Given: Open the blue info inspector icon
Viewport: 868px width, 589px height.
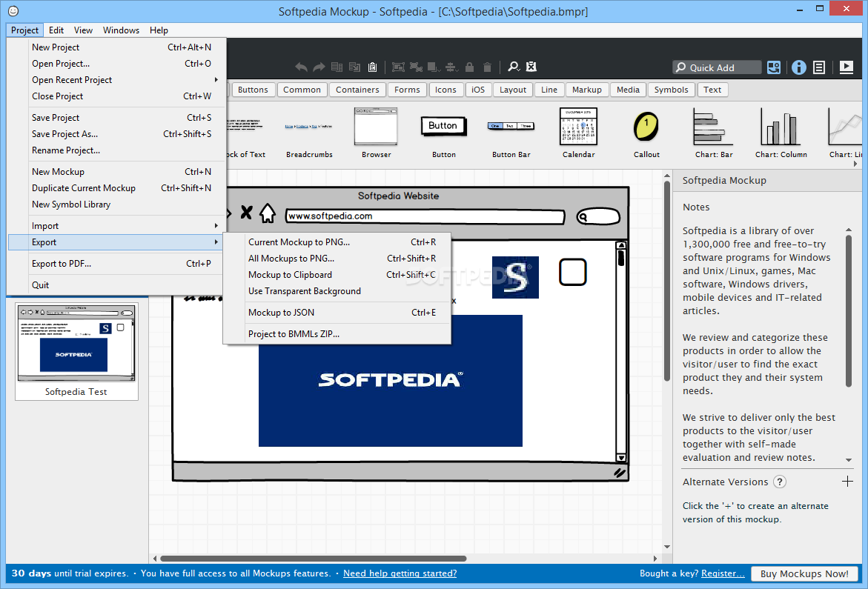Looking at the screenshot, I should tap(799, 67).
